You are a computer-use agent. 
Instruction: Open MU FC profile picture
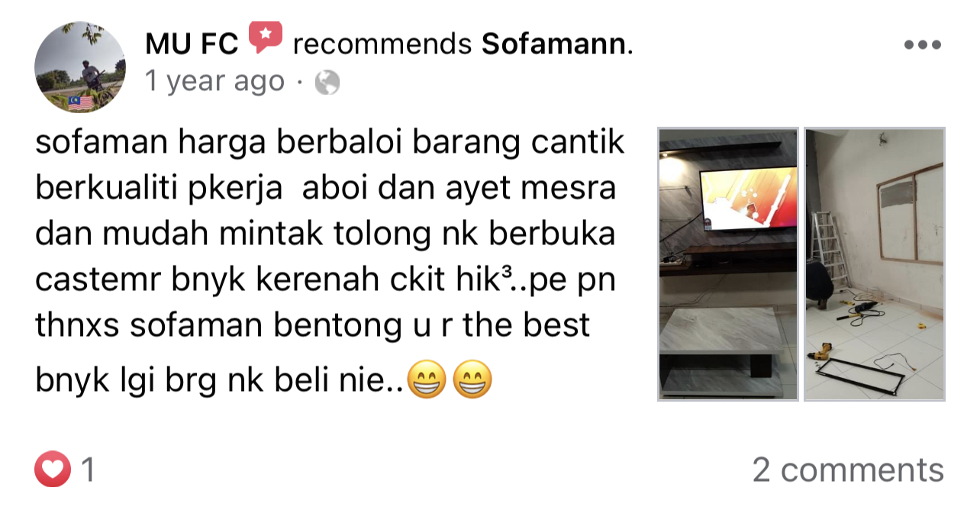pos(80,67)
